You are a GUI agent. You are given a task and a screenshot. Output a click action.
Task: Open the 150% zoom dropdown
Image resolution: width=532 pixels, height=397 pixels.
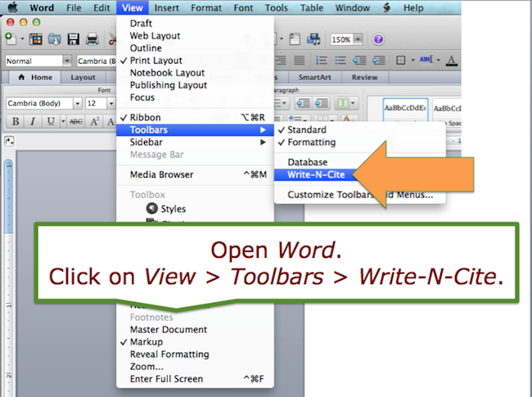click(x=346, y=39)
